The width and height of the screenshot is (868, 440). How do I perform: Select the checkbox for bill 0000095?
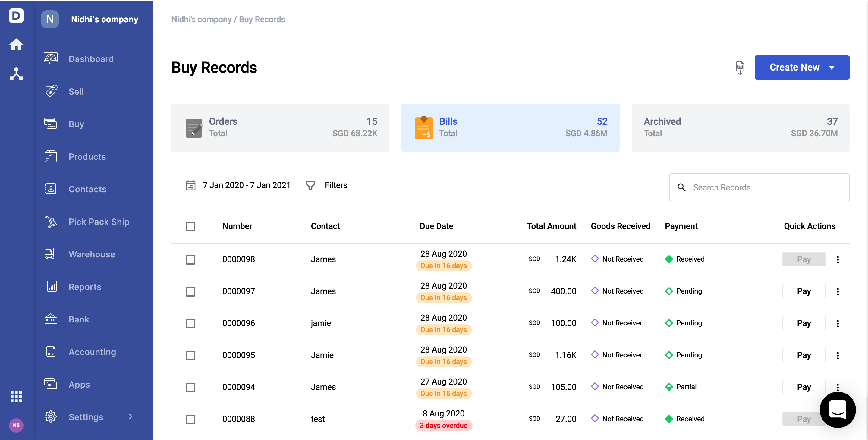click(x=190, y=355)
